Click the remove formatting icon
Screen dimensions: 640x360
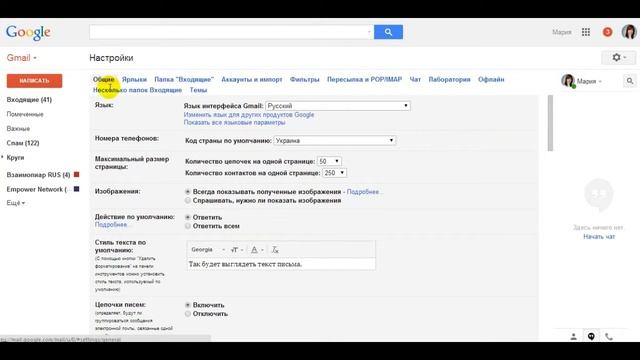pos(275,250)
